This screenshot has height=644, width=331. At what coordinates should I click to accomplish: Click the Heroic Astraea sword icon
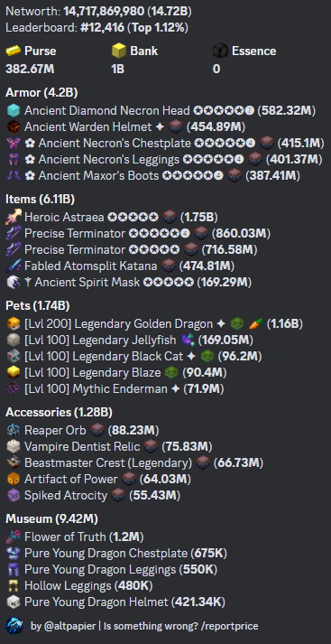point(14,217)
